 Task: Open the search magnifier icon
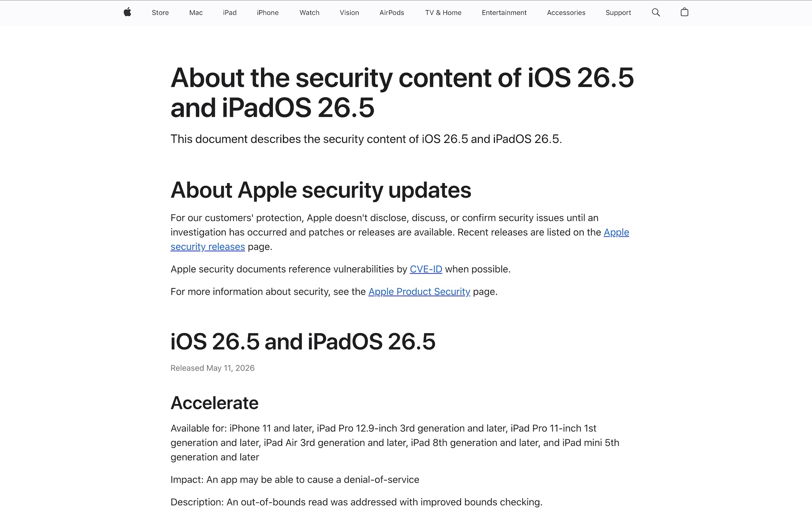coord(656,12)
